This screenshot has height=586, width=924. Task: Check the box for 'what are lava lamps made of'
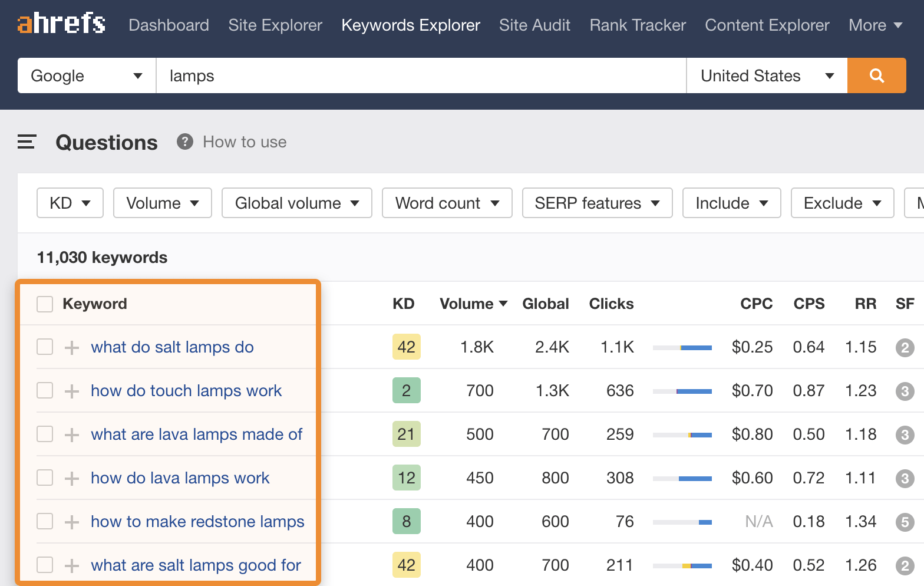click(45, 434)
